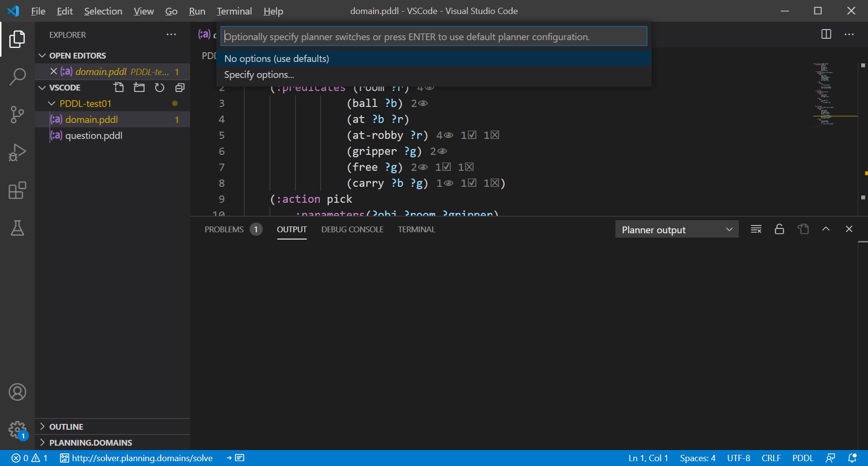
Task: Click New File icon in VSCODE header
Action: (119, 88)
